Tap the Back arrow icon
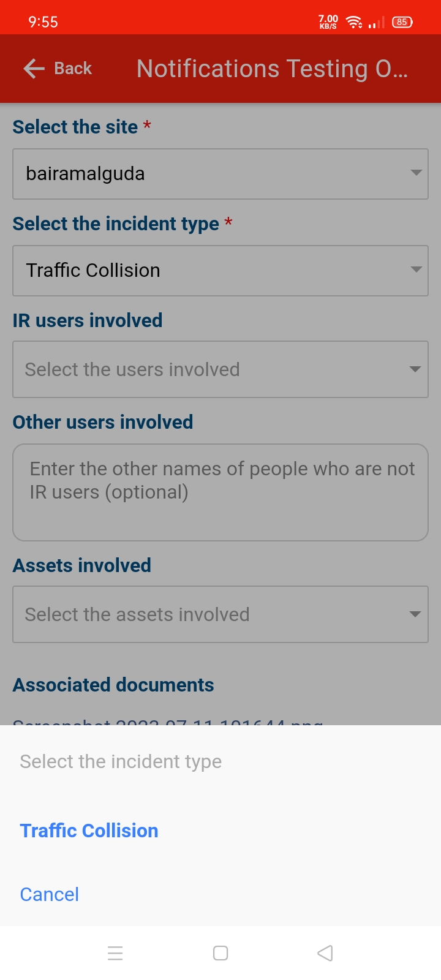This screenshot has height=980, width=441. (x=34, y=69)
